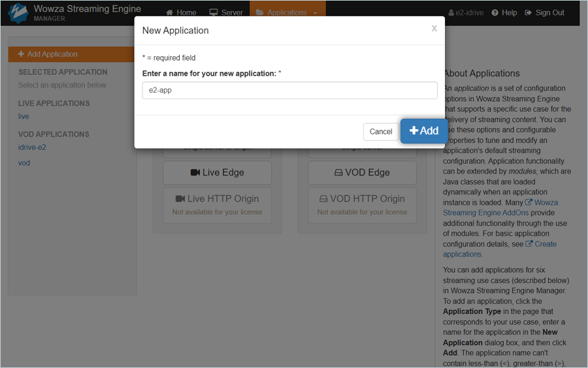Click the Live Edge camera icon
The height and width of the screenshot is (368, 588).
coord(195,173)
